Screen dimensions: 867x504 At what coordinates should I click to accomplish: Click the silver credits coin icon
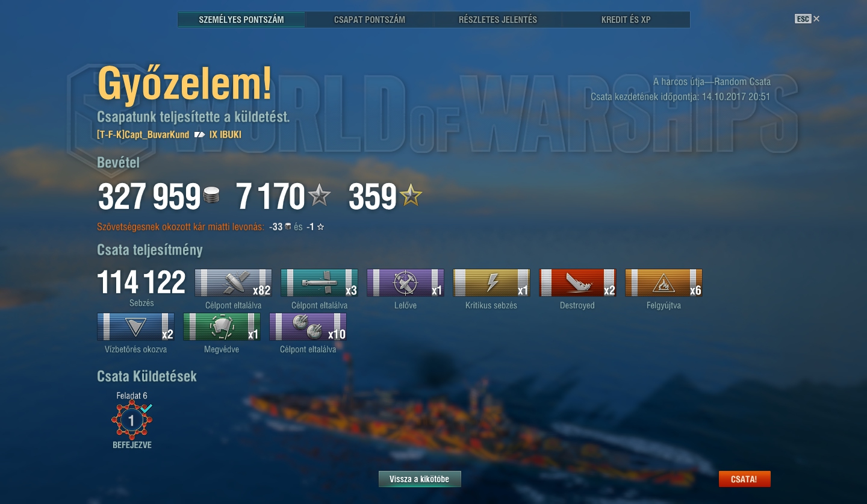211,196
